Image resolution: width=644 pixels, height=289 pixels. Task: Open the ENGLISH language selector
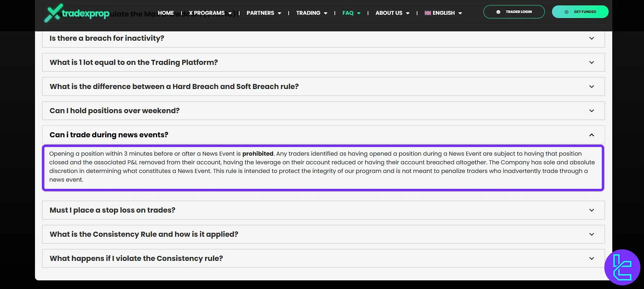pyautogui.click(x=443, y=13)
